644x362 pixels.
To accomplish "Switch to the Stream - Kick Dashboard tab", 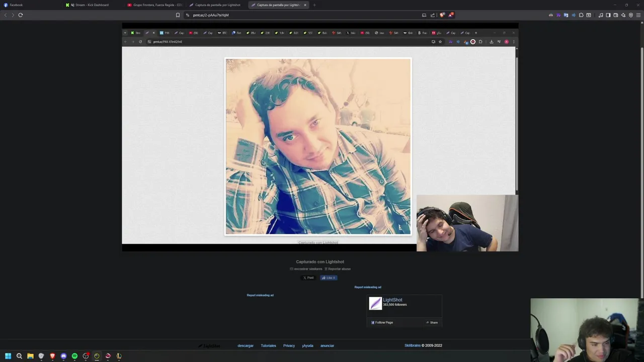I will 92,5.
